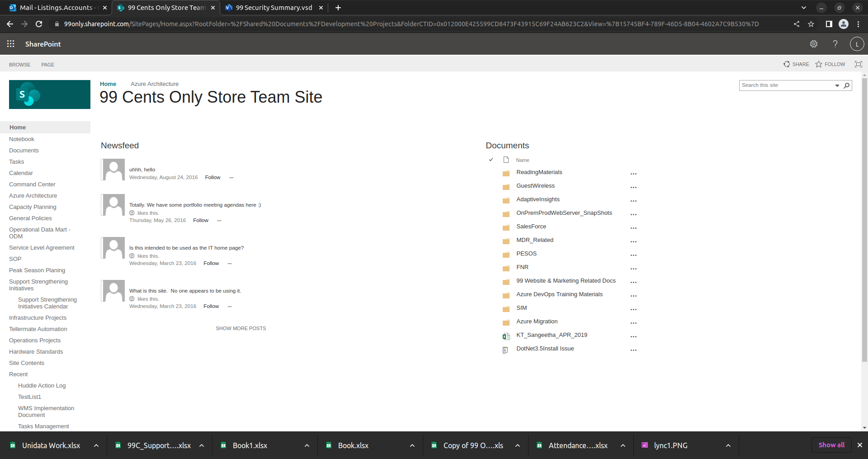The height and width of the screenshot is (459, 868).
Task: Open ellipsis menu for PESOS folder
Action: coord(633,255)
